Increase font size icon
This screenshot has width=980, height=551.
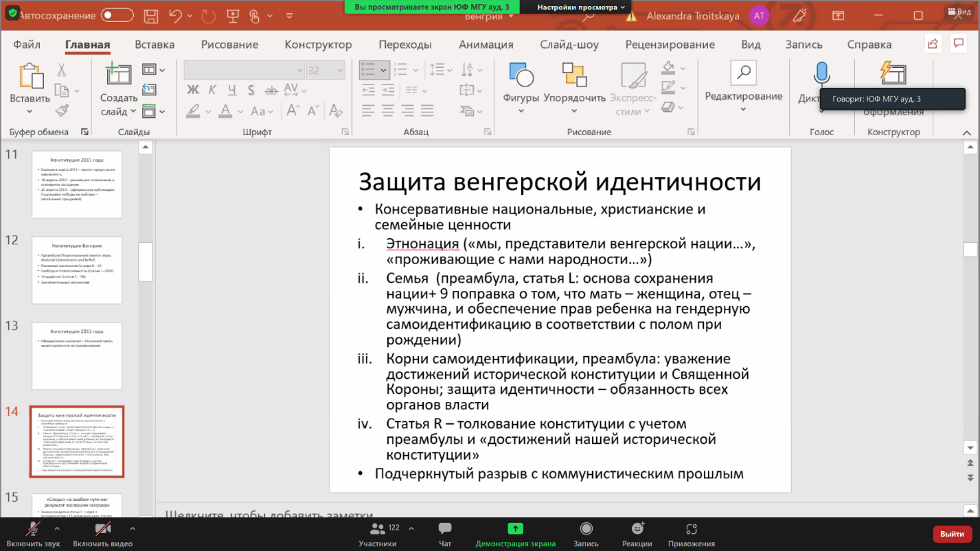tap(293, 110)
